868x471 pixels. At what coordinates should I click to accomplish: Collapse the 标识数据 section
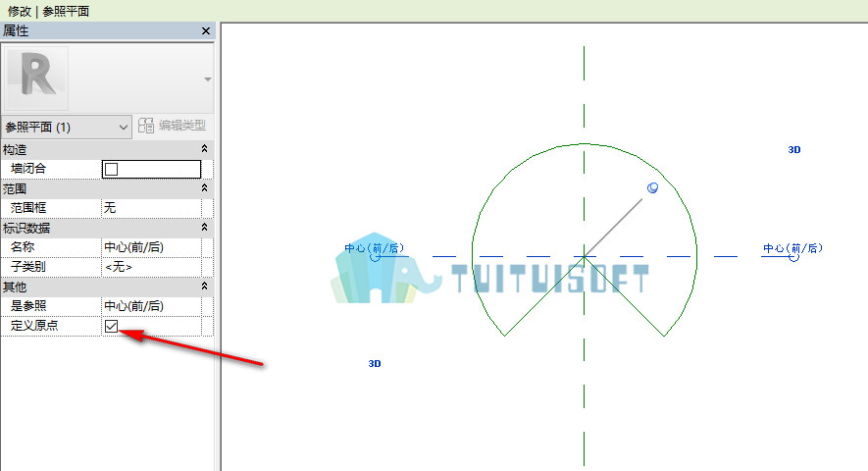(x=204, y=228)
